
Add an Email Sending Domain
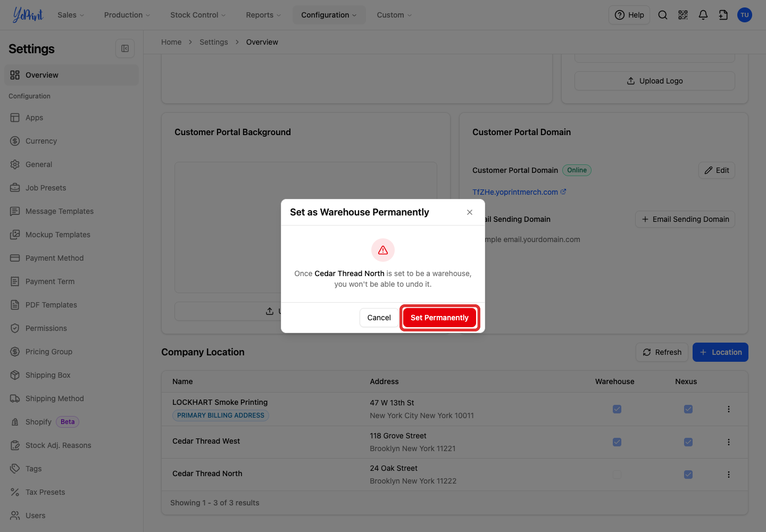click(685, 219)
